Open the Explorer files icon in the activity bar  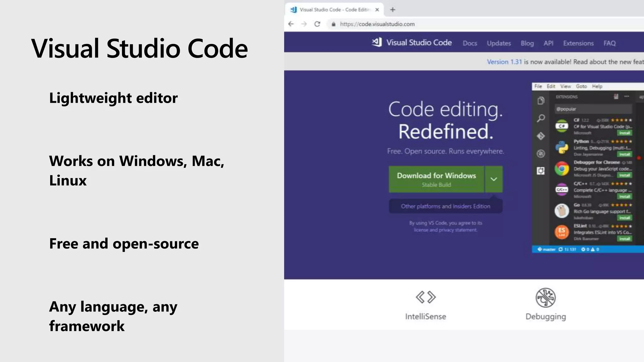click(541, 101)
